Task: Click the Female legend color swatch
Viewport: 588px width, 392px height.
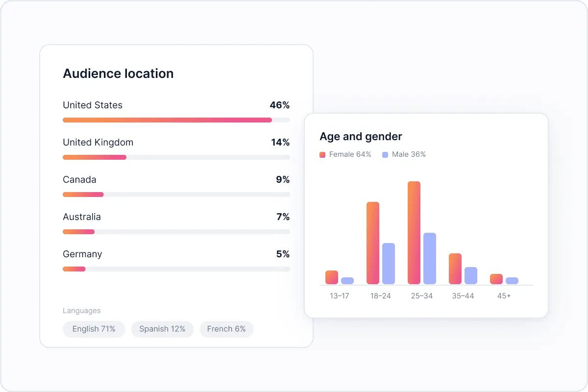Action: tap(322, 154)
